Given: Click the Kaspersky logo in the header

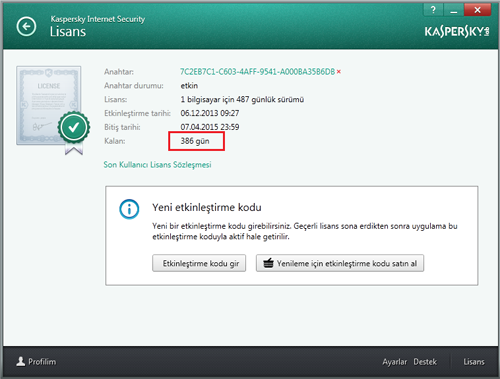Looking at the screenshot, I should click(x=457, y=32).
